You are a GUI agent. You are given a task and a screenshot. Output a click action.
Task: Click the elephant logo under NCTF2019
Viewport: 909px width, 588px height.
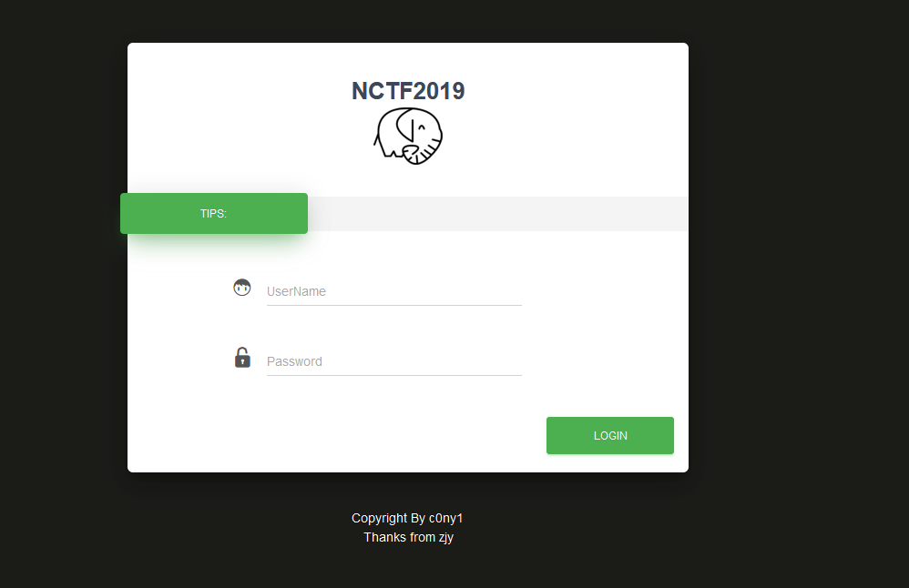pos(408,137)
